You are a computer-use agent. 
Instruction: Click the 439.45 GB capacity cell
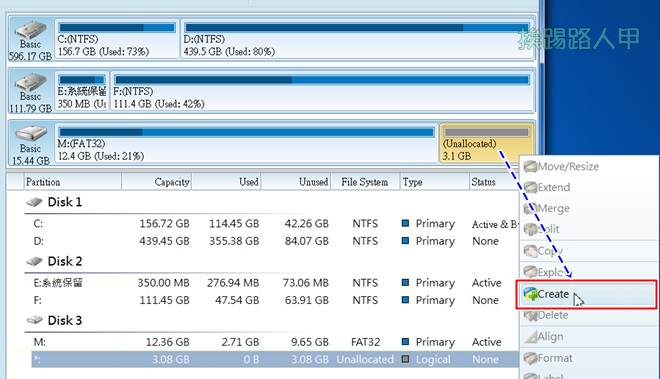(x=165, y=241)
